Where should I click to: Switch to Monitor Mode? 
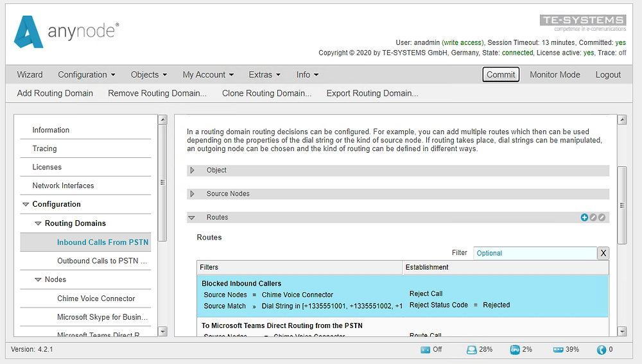555,74
